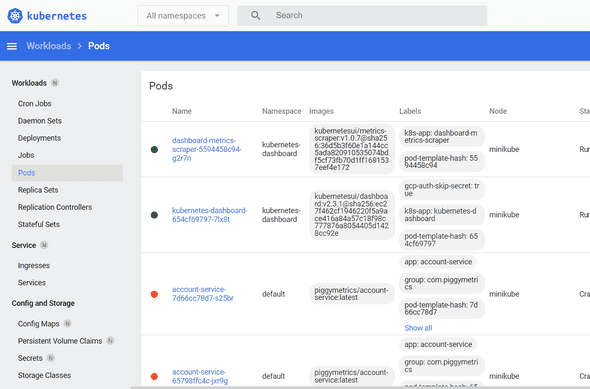Expand labels with Show all link
Viewport: 590px width, 389px height.
click(418, 328)
